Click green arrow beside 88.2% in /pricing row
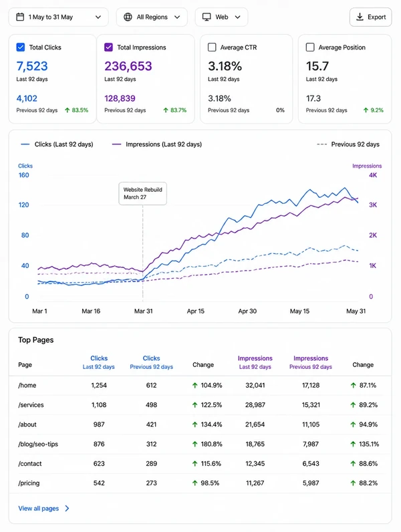The image size is (401, 532). click(353, 483)
